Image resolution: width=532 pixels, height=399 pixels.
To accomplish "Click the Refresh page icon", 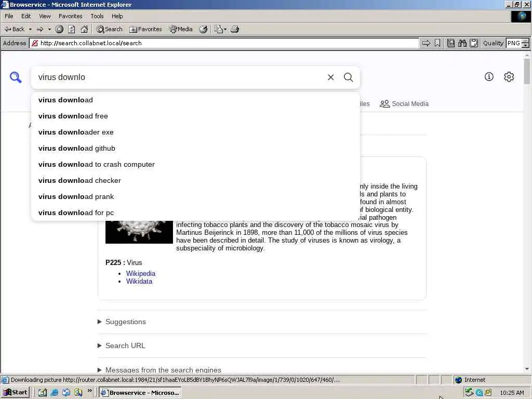I will 72,29.
